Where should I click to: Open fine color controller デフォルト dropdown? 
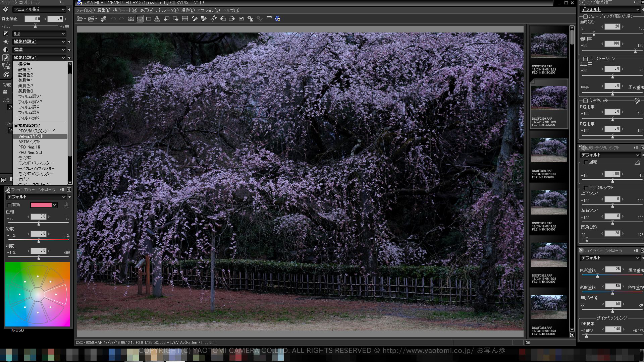click(x=36, y=197)
